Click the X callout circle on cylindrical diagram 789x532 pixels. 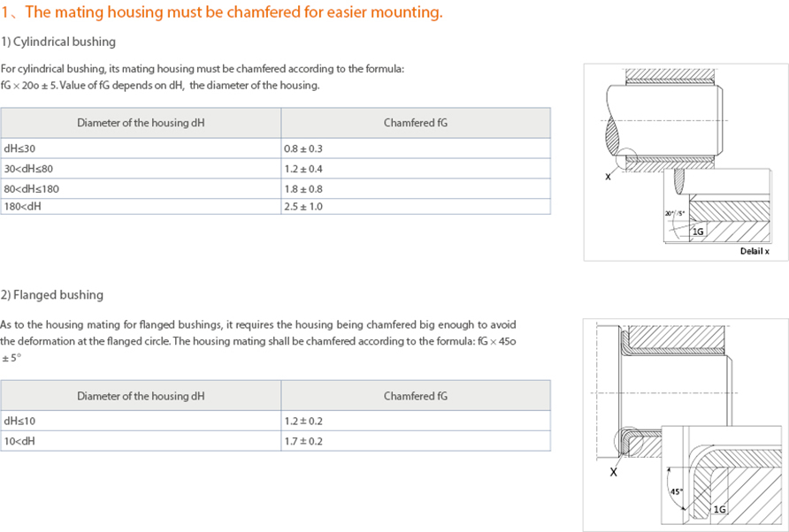pyautogui.click(x=625, y=159)
